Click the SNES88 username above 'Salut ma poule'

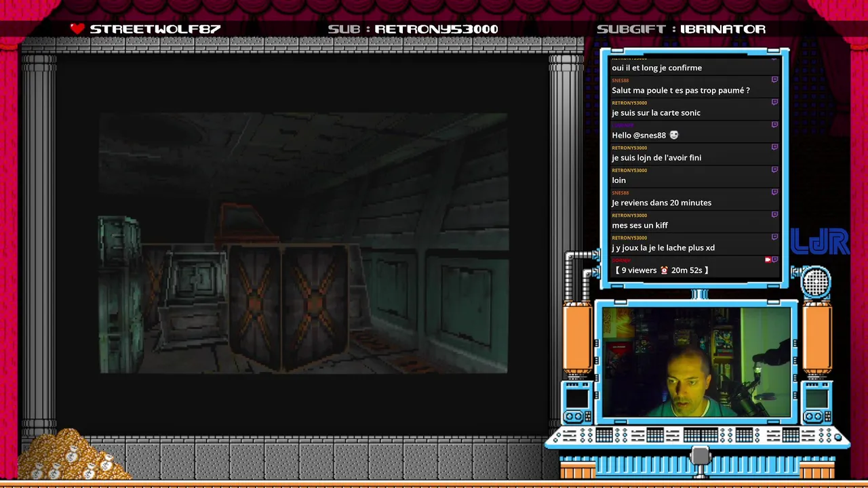(620, 80)
